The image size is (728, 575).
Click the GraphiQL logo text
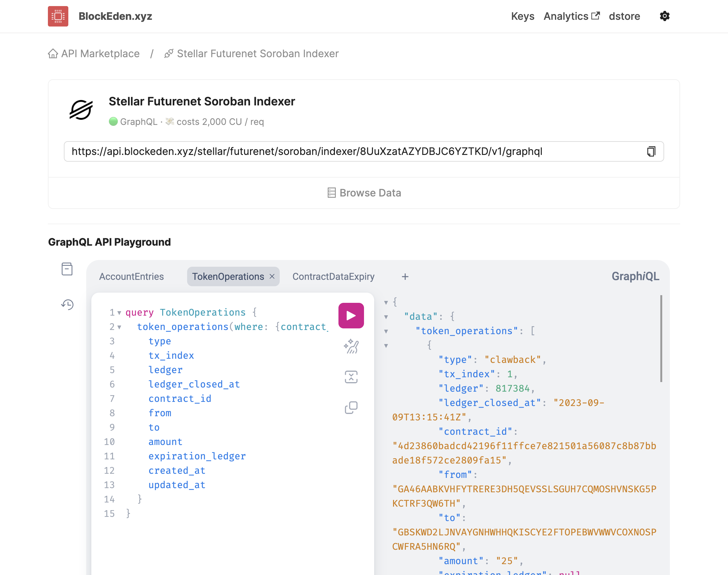click(x=635, y=276)
